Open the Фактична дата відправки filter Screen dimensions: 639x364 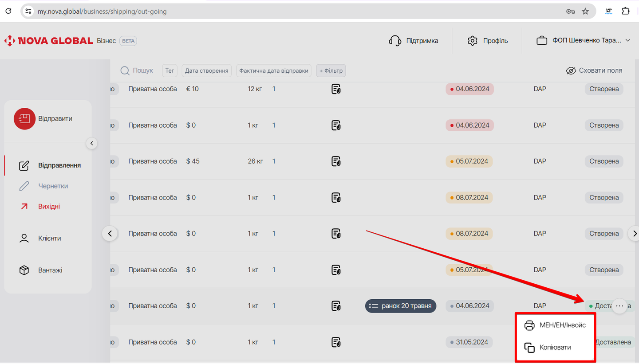coord(273,70)
